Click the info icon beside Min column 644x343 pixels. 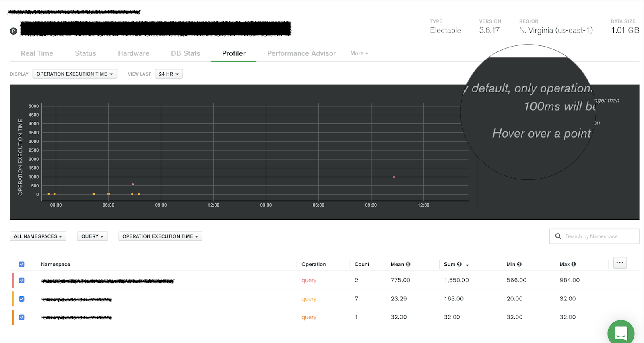pos(519,264)
